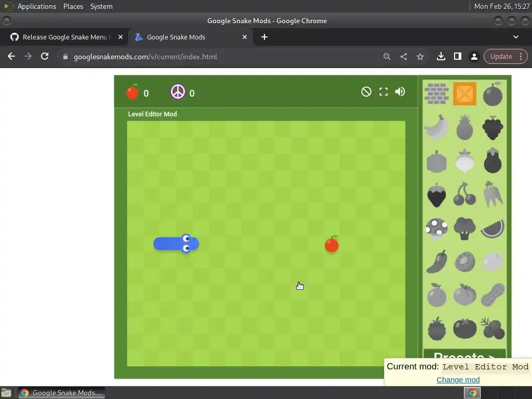Pick the apple item in the palette
This screenshot has height=399, width=532.
click(x=493, y=94)
